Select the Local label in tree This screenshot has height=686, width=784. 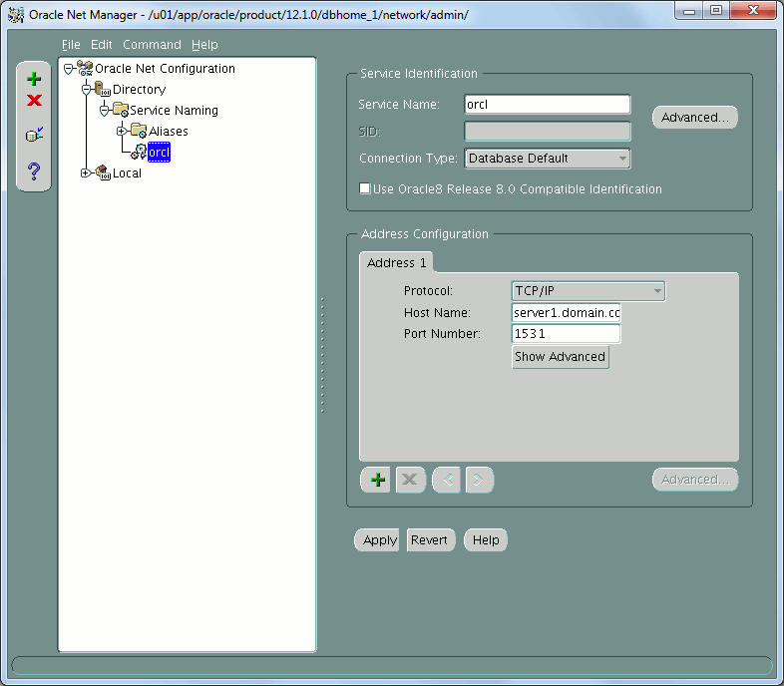pyautogui.click(x=127, y=173)
